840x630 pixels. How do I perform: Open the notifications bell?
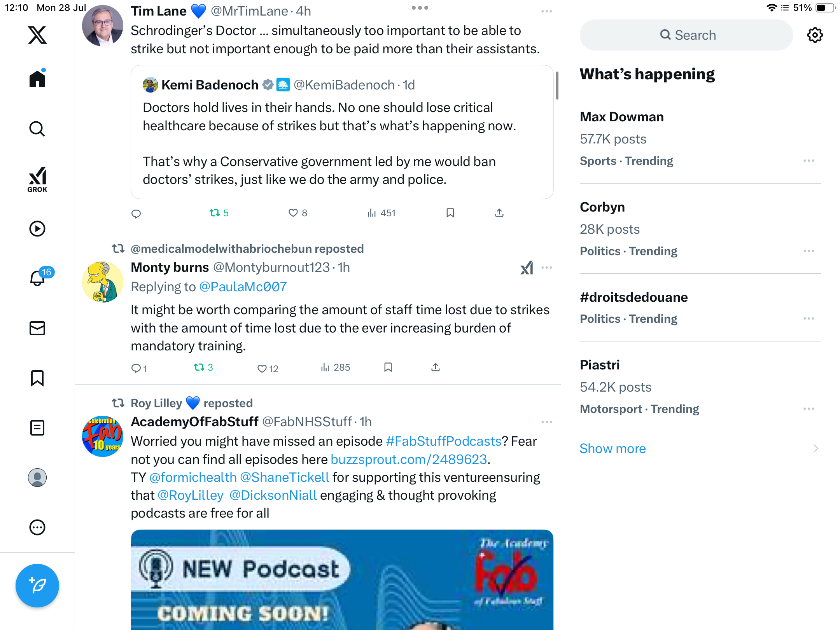coord(38,278)
